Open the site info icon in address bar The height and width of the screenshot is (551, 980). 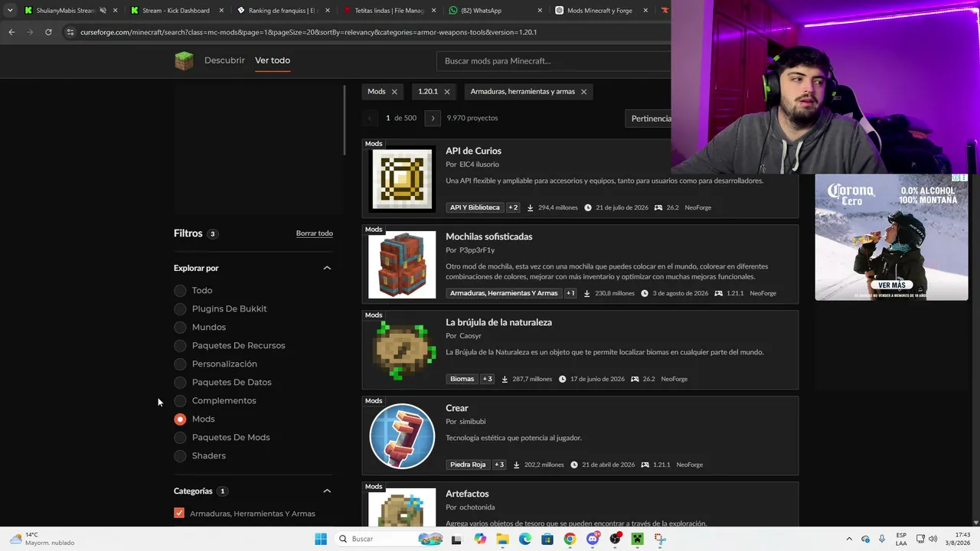[70, 32]
